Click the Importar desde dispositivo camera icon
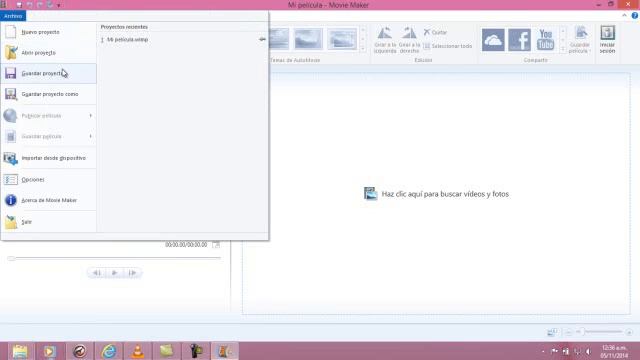 [11, 158]
